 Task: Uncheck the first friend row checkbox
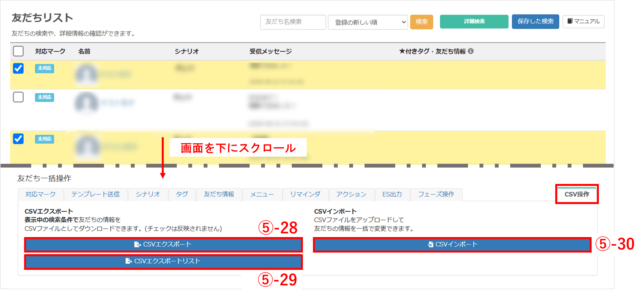18,68
